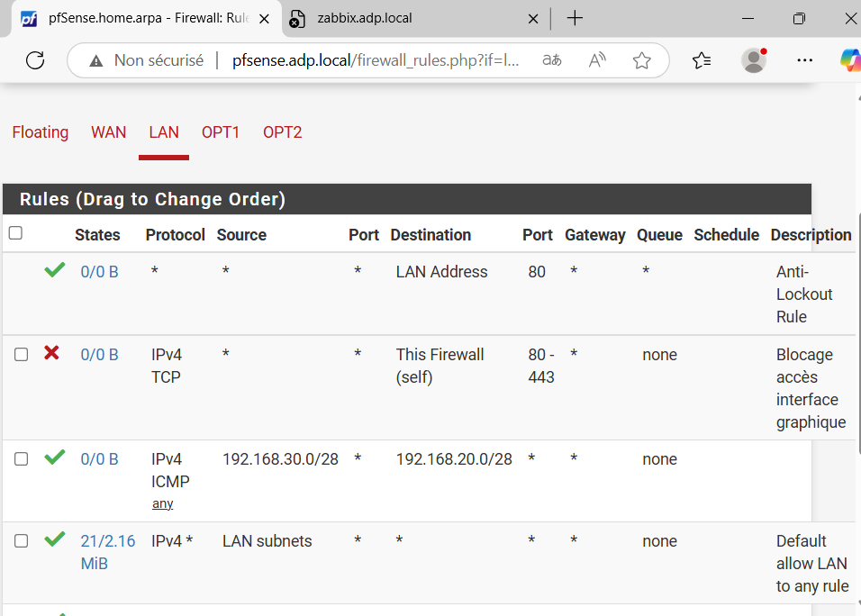This screenshot has width=861, height=616.
Task: Check the box for the Blocage accès rule
Action: (x=22, y=355)
